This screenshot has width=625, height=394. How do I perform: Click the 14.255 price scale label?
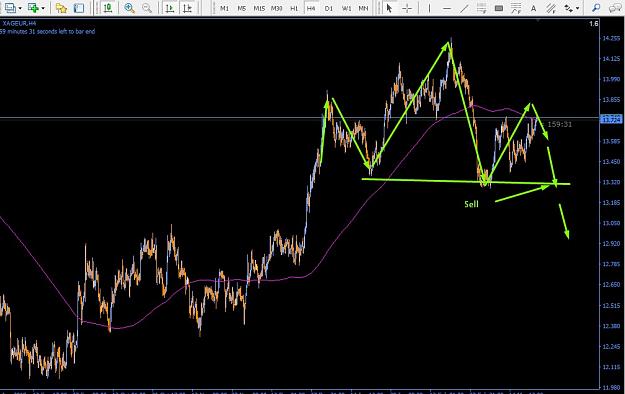pos(611,38)
